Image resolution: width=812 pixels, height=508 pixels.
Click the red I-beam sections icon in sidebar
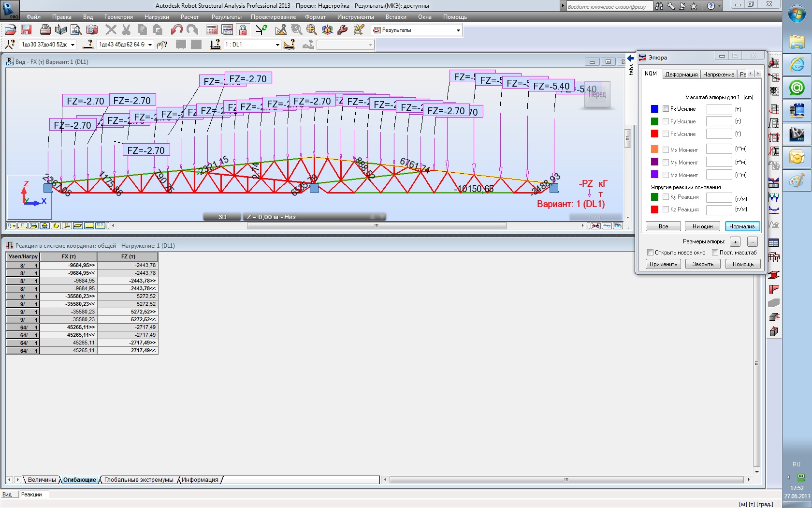tap(774, 274)
